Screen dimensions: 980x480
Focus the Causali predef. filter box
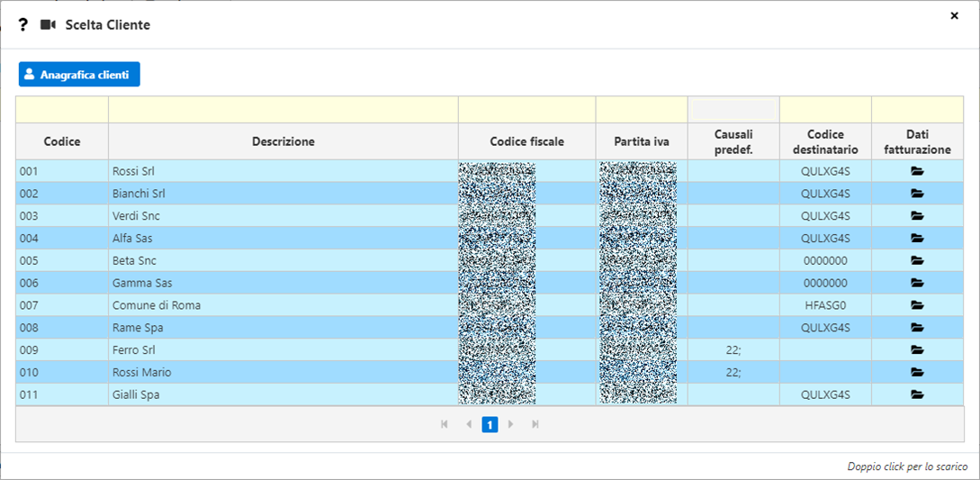(x=733, y=110)
